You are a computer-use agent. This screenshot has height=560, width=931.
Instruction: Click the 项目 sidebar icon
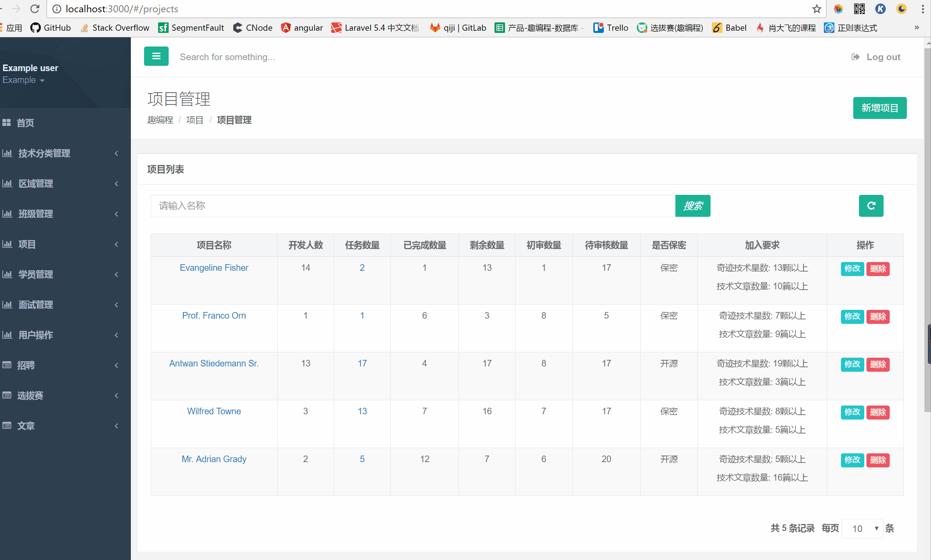[x=9, y=244]
